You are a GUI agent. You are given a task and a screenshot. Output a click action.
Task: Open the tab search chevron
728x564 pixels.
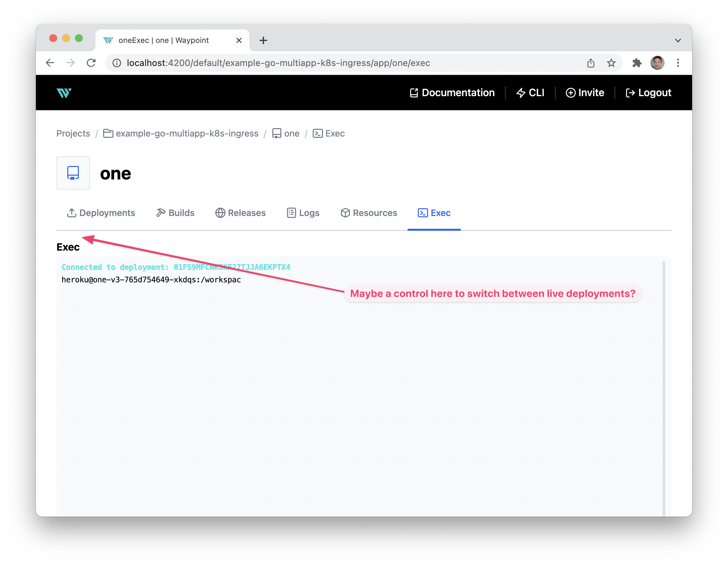point(678,40)
